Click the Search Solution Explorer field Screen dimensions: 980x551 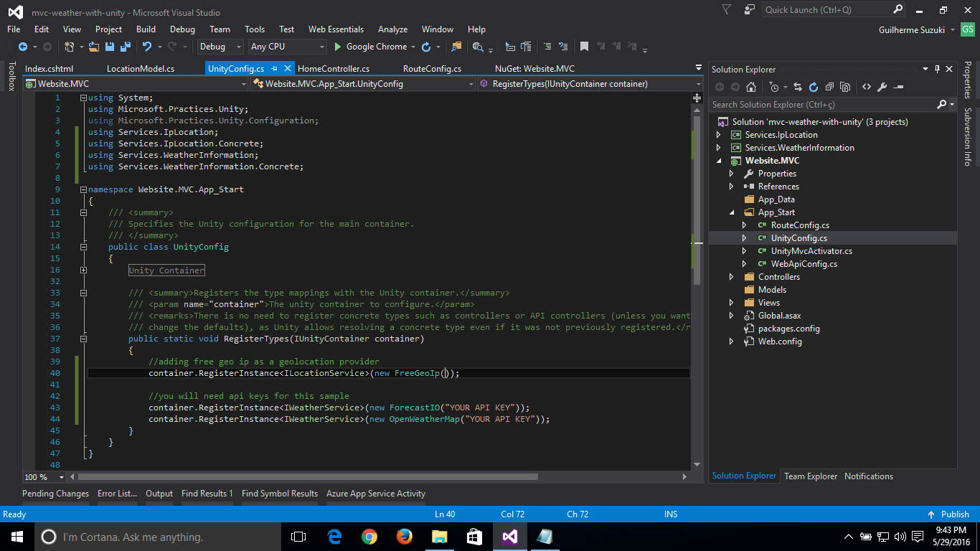click(x=821, y=105)
